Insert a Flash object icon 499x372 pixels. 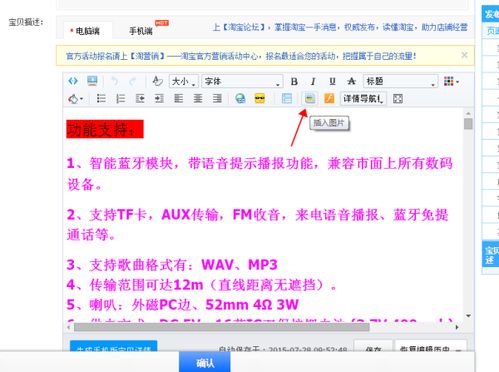329,99
